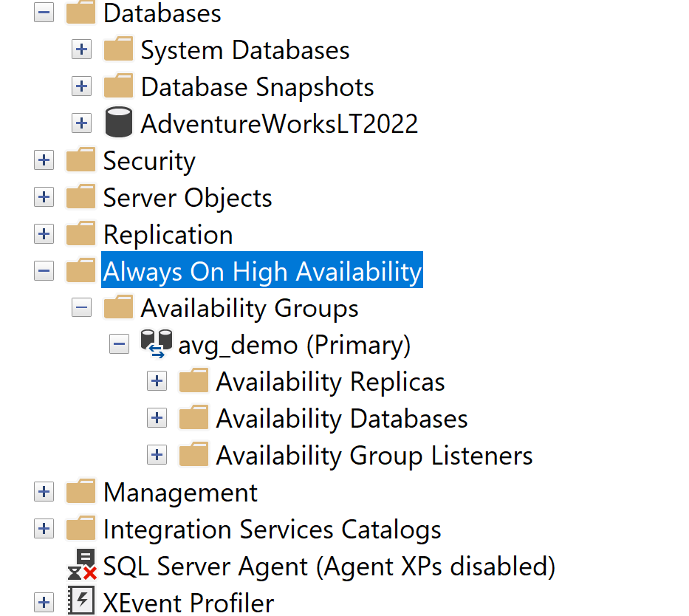Image resolution: width=689 pixels, height=616 pixels.
Task: Select SQL Server Agent (Agent XPs disabled) label
Action: click(x=329, y=567)
